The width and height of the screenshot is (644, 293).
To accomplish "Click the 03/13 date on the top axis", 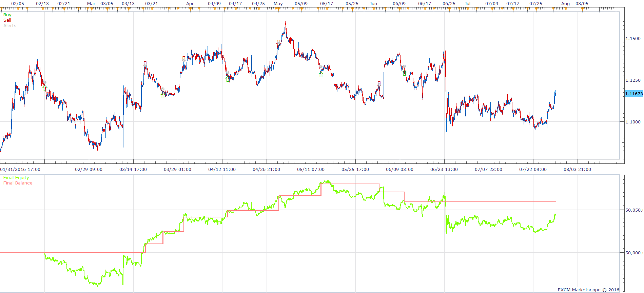I will pyautogui.click(x=128, y=3).
